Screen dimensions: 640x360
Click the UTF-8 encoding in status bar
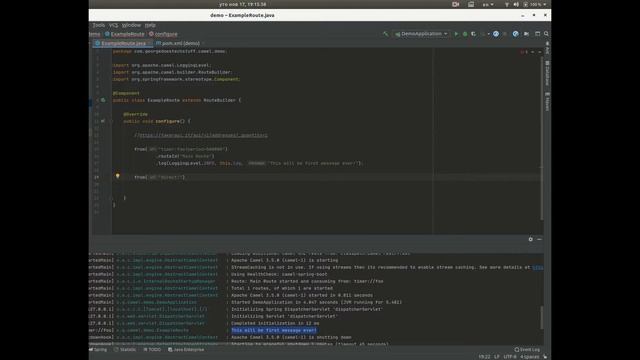pos(510,357)
